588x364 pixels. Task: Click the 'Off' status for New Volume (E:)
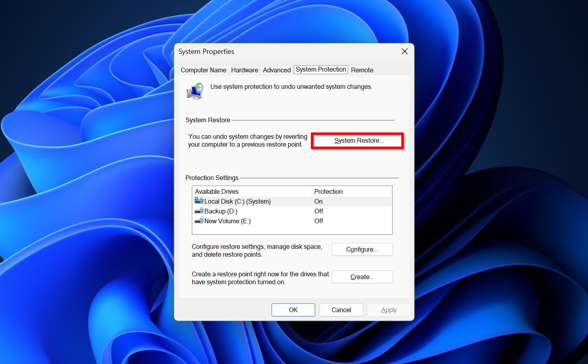(319, 221)
